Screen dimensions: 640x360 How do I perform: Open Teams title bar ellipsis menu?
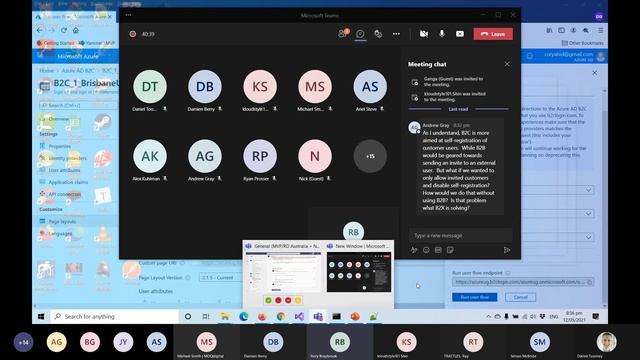point(129,15)
